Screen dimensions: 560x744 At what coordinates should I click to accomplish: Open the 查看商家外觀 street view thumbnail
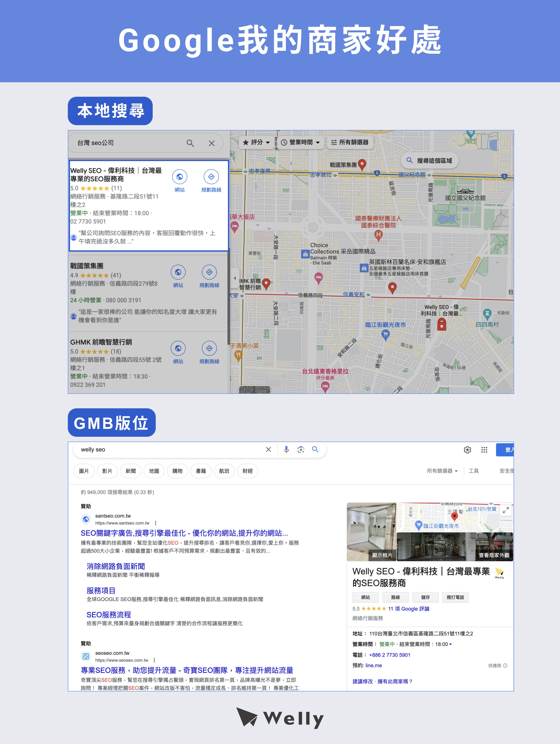pos(455,547)
